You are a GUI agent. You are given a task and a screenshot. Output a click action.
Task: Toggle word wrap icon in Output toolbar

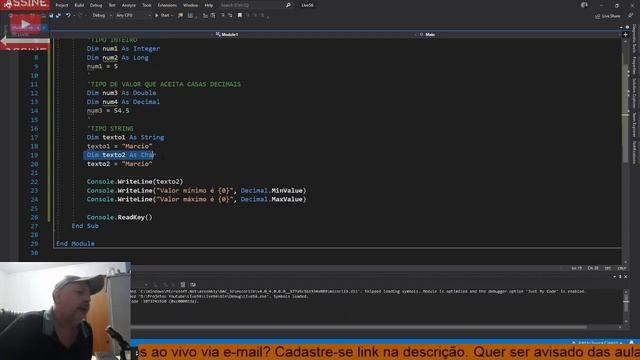[x=193, y=284]
